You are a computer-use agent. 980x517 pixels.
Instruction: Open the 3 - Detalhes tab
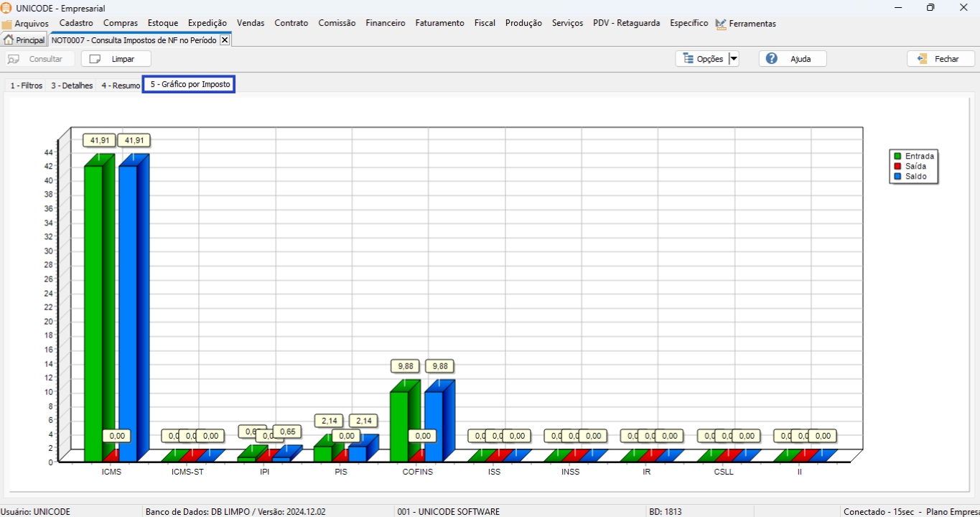pos(72,85)
